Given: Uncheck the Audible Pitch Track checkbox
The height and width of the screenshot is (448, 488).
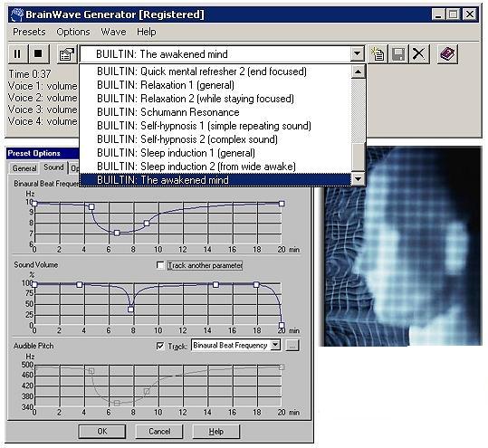Looking at the screenshot, I should tap(160, 346).
